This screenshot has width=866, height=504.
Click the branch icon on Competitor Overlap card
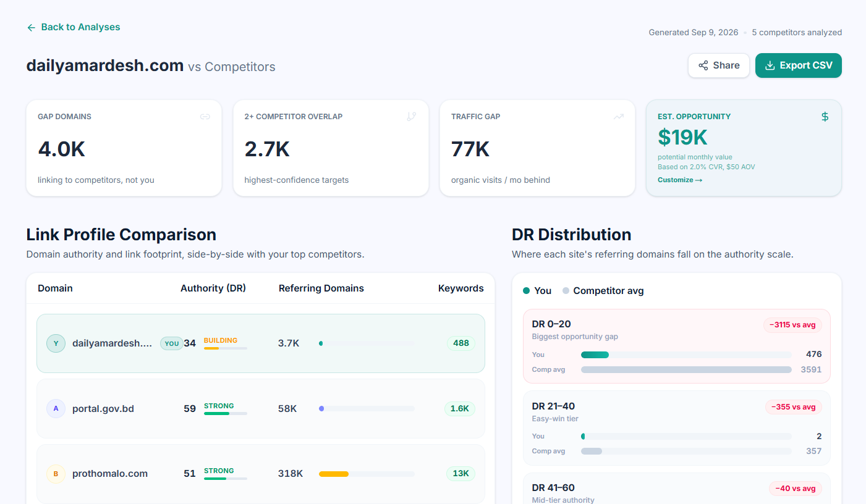(x=412, y=117)
